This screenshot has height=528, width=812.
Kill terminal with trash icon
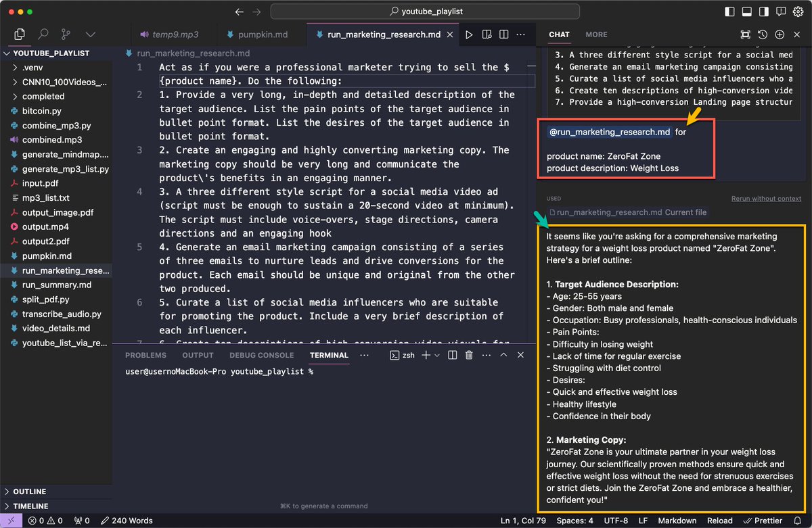(x=469, y=355)
